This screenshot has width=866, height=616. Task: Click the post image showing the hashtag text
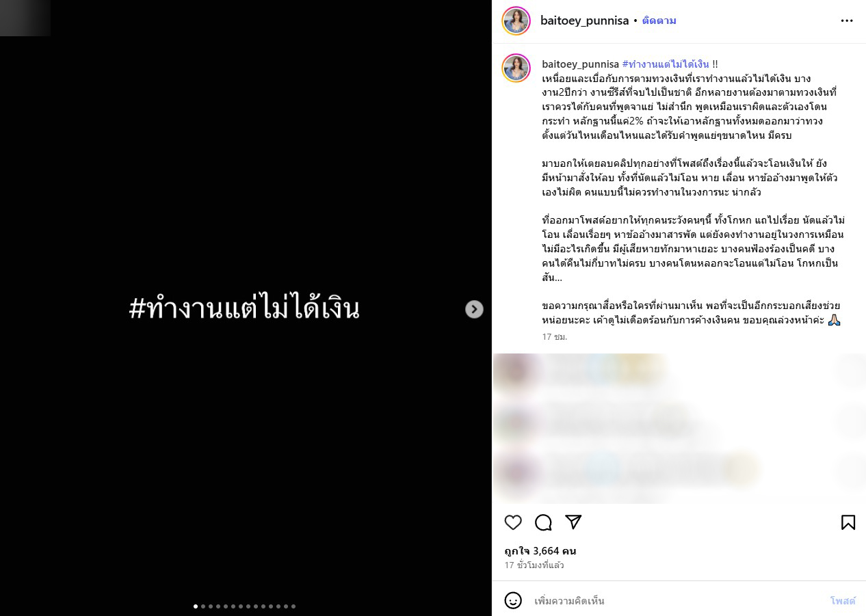[246, 308]
